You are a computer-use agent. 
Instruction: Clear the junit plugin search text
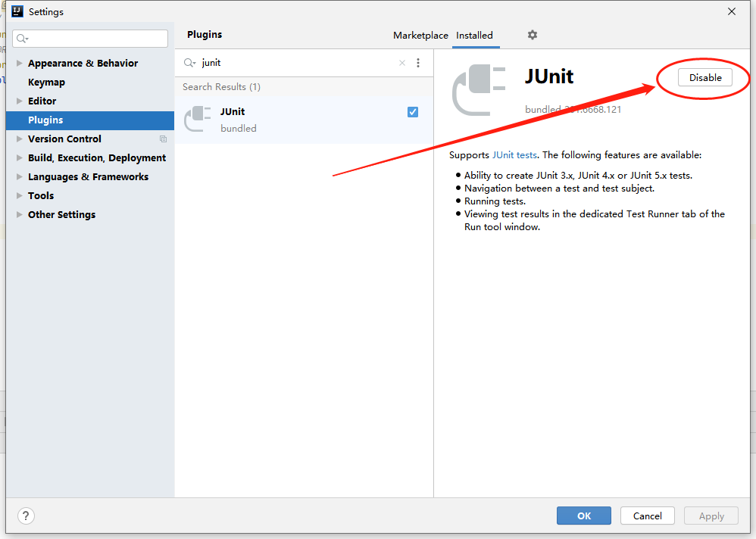coord(402,63)
